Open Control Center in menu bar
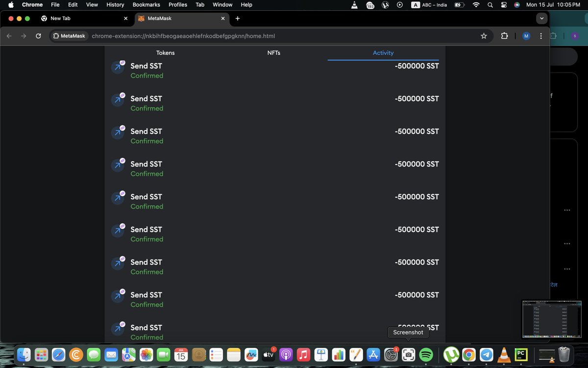The width and height of the screenshot is (588, 368). click(x=504, y=4)
